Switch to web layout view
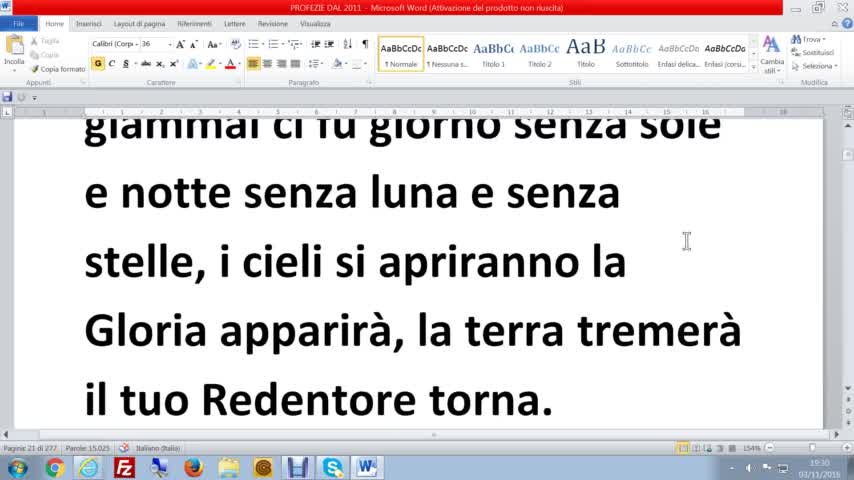 (x=708, y=448)
